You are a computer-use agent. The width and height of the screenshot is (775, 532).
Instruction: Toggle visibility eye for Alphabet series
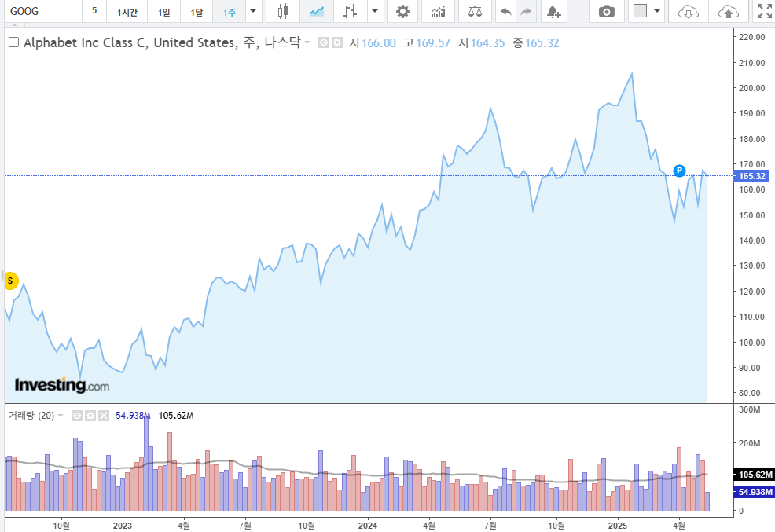324,43
